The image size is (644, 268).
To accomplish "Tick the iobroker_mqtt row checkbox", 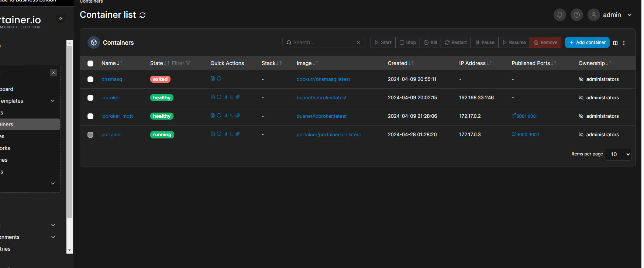I will click(90, 116).
